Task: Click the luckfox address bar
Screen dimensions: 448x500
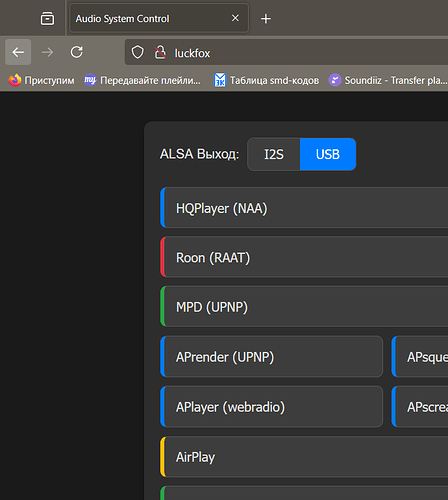Action: (287, 52)
